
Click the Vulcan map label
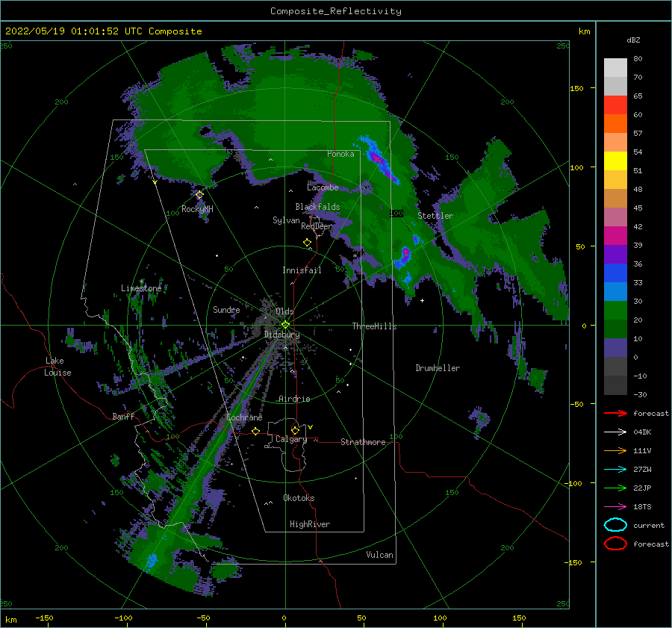click(x=380, y=555)
